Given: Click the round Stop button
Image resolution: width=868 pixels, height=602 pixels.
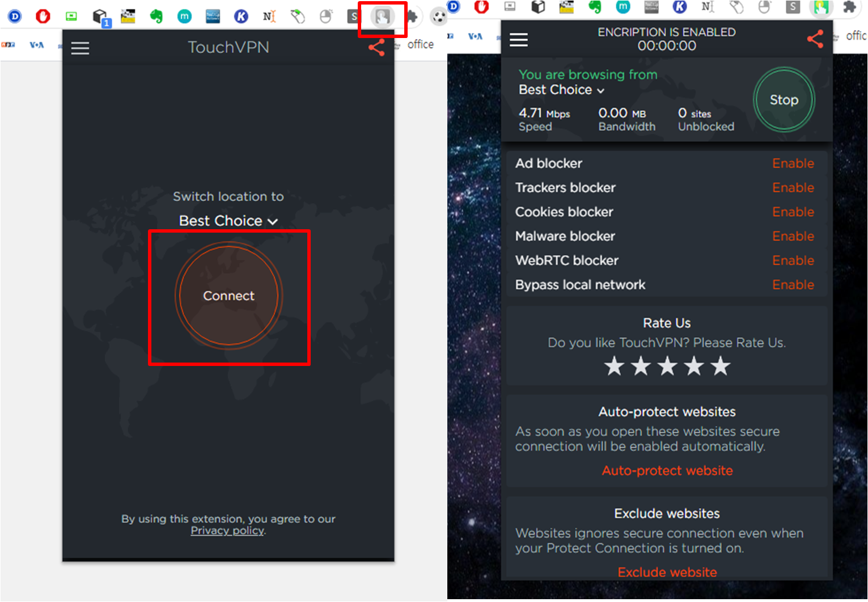Looking at the screenshot, I should 784,100.
